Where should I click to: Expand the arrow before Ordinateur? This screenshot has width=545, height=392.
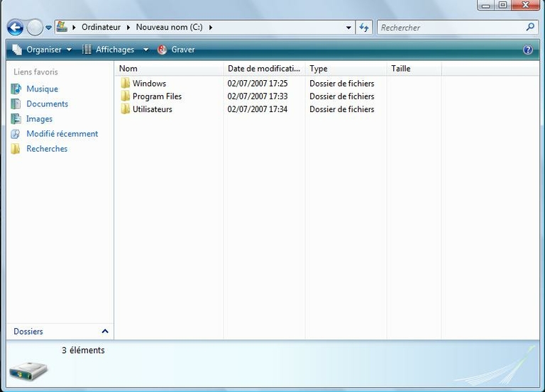click(x=74, y=27)
